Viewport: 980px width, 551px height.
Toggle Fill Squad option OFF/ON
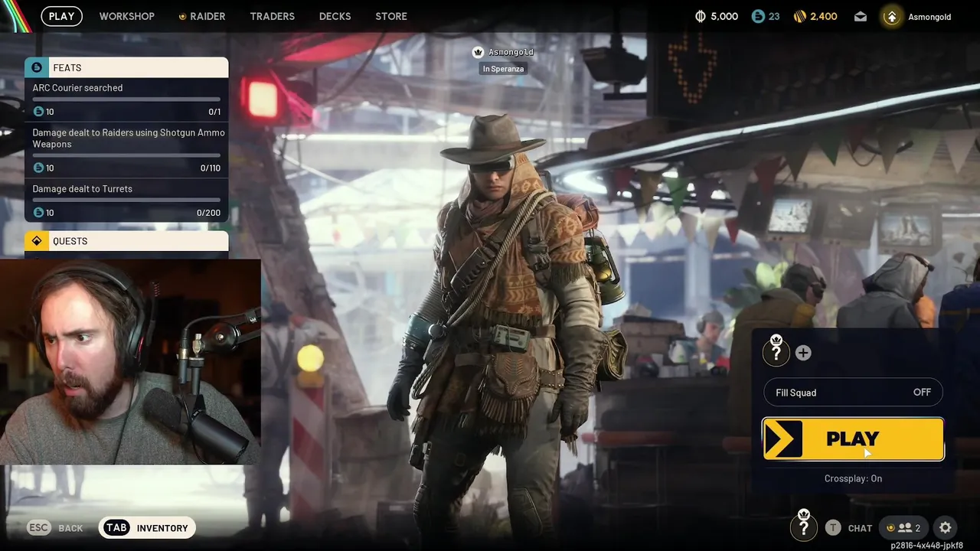click(853, 393)
